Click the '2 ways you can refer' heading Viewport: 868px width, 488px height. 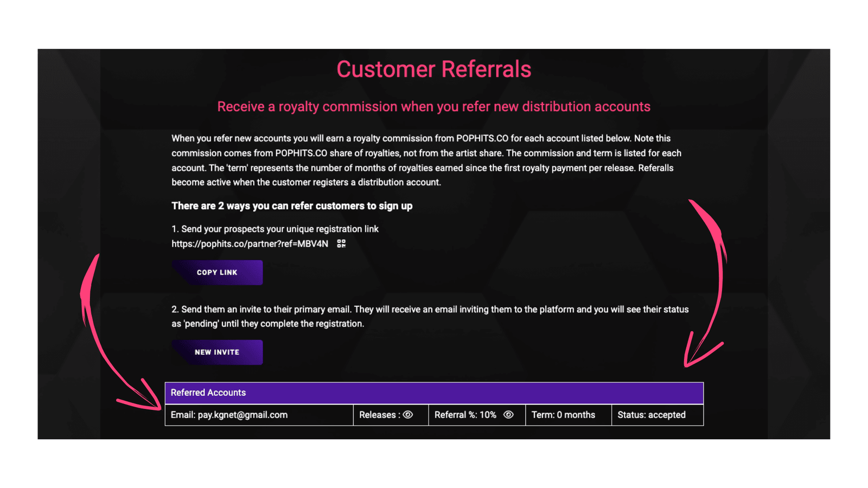[292, 206]
